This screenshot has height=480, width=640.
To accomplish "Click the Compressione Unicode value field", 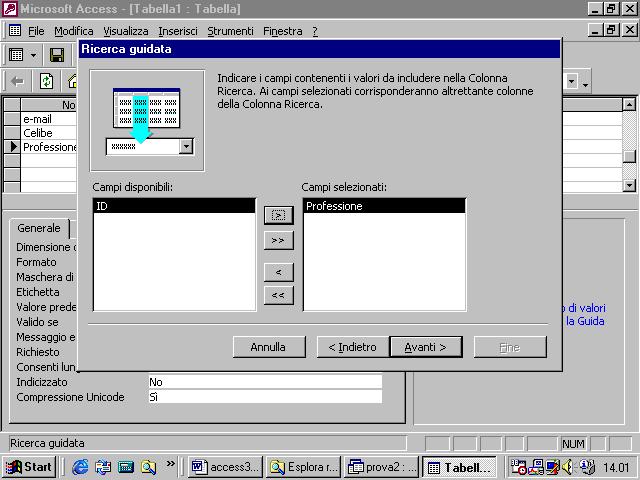I will coord(265,397).
